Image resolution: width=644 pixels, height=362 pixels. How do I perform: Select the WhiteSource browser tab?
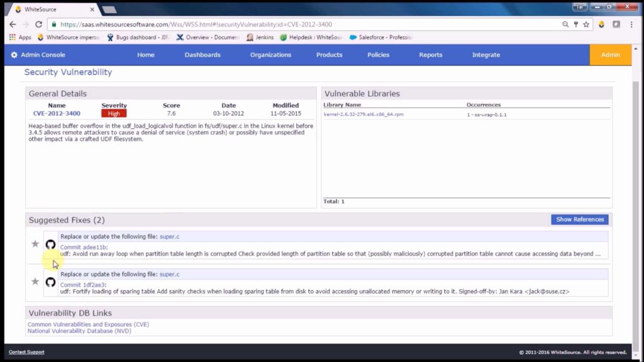click(x=54, y=9)
